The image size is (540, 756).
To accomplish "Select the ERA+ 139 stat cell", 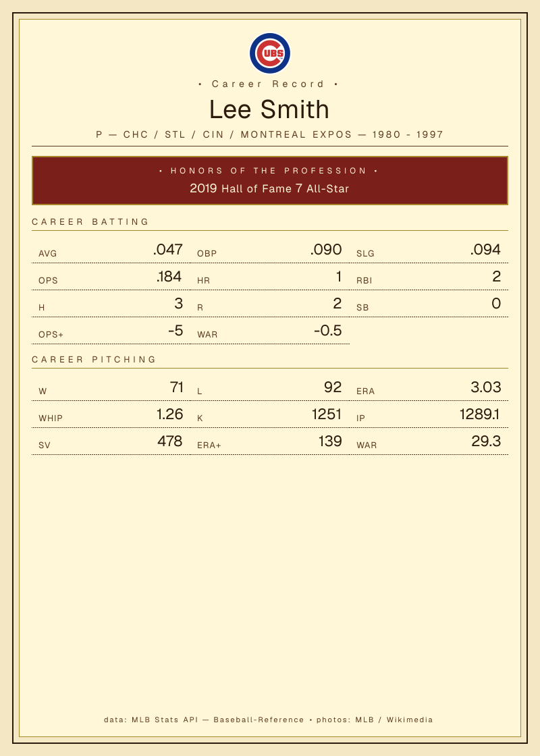I will 270,441.
